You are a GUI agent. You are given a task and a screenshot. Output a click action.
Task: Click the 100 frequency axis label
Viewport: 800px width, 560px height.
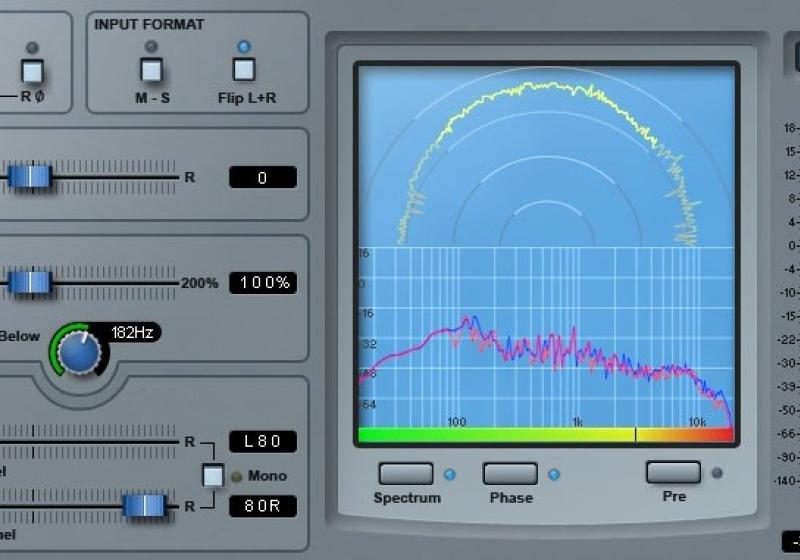[x=457, y=422]
